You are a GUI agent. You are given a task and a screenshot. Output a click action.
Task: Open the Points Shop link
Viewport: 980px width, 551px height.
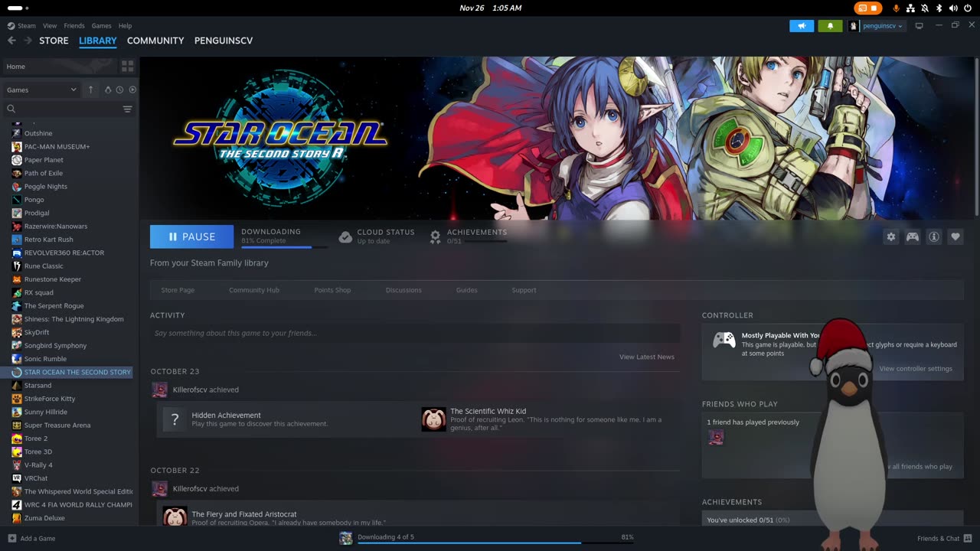tap(332, 290)
